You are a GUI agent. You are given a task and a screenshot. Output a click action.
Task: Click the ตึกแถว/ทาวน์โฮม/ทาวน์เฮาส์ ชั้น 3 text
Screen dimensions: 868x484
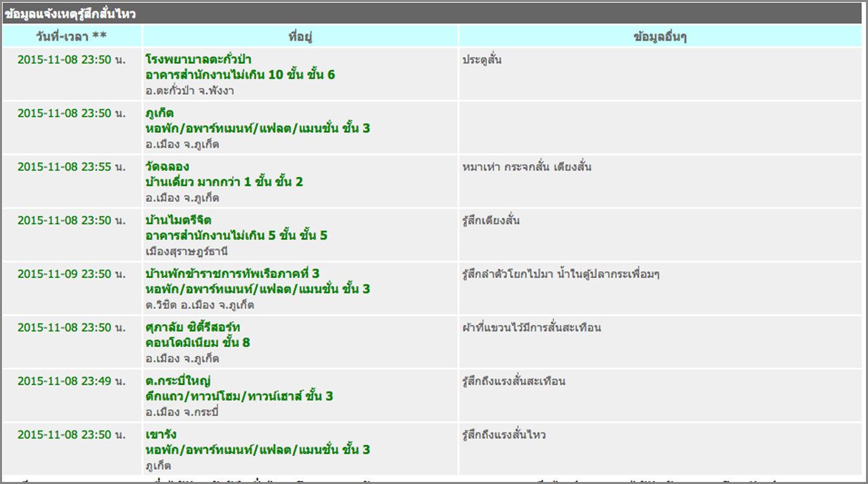pyautogui.click(x=239, y=397)
